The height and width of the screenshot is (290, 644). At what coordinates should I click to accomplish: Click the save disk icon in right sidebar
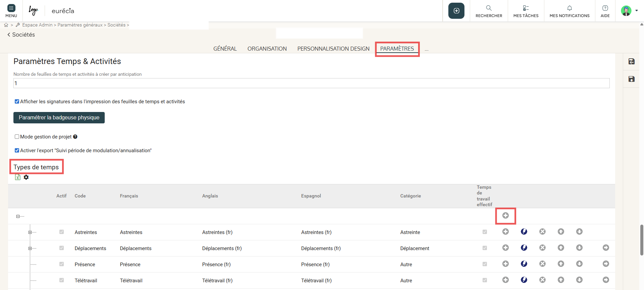point(631,79)
